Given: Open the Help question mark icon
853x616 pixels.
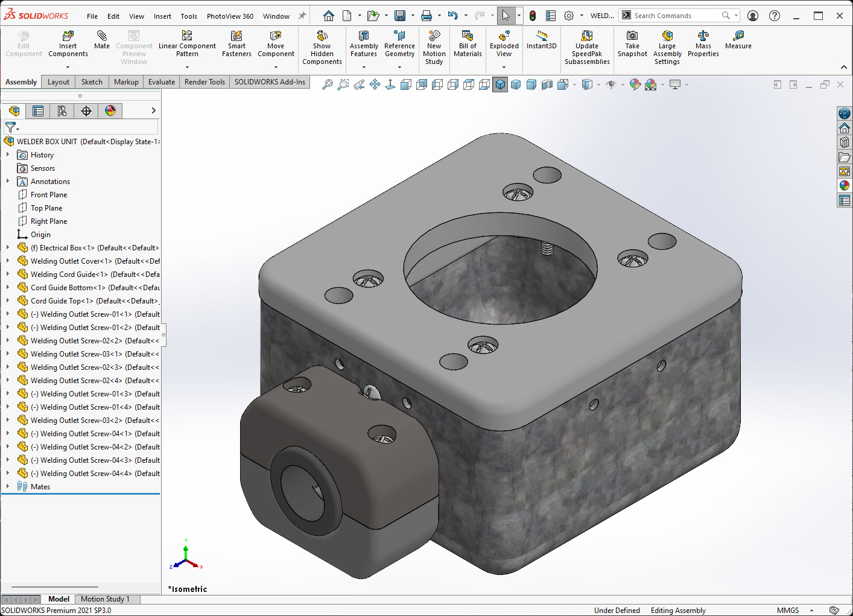Looking at the screenshot, I should (775, 16).
